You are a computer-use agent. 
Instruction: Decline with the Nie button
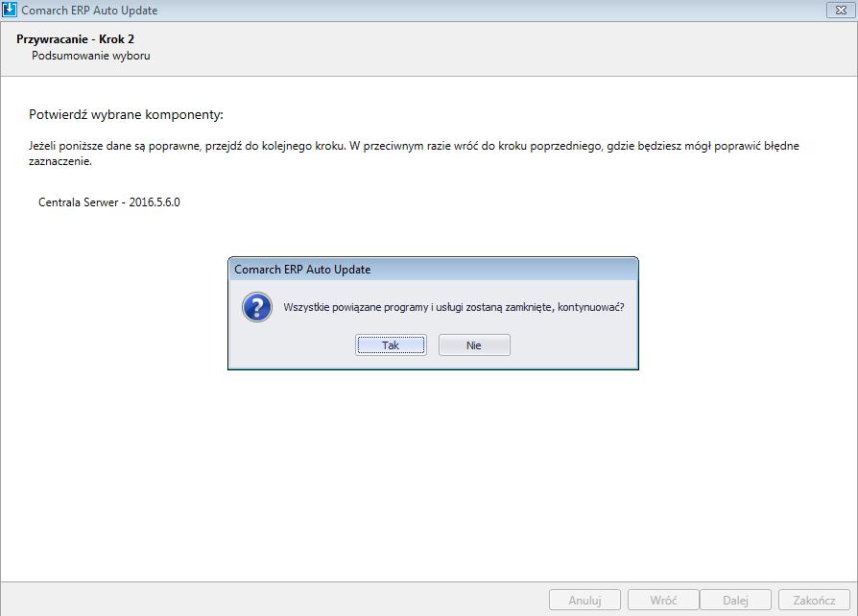click(x=474, y=345)
